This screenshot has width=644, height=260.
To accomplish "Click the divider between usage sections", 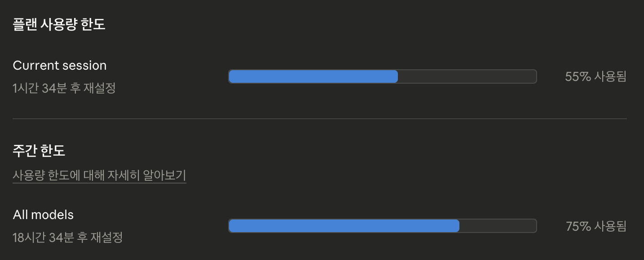I will tap(322, 119).
